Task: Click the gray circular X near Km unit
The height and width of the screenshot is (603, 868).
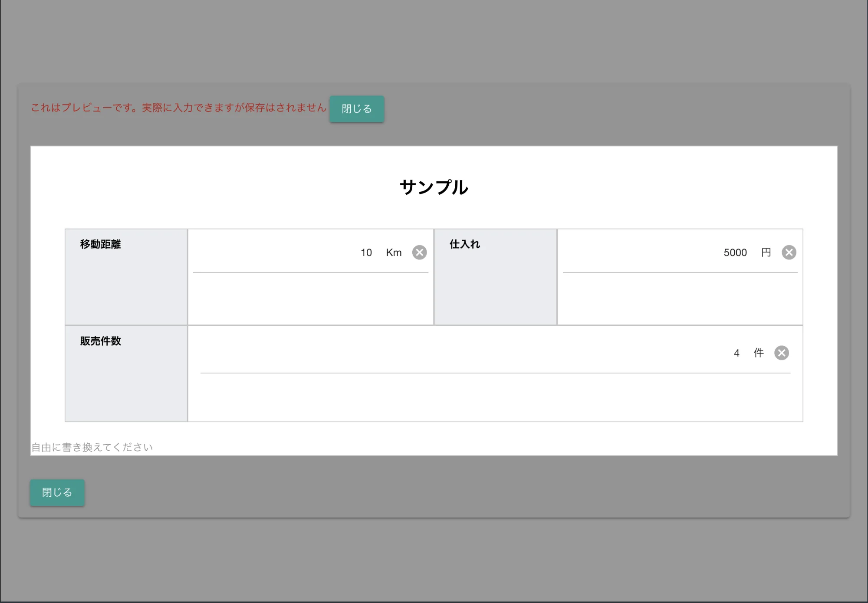Action: click(419, 252)
